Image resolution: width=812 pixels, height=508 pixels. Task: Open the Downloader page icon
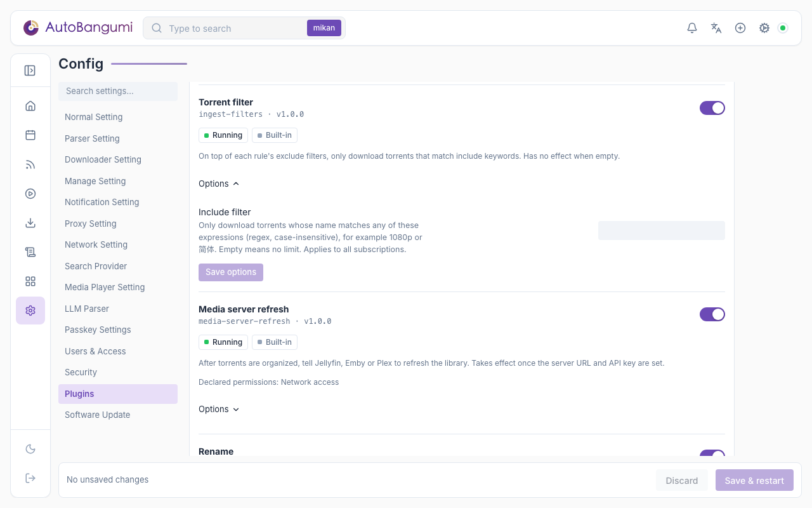(x=30, y=223)
